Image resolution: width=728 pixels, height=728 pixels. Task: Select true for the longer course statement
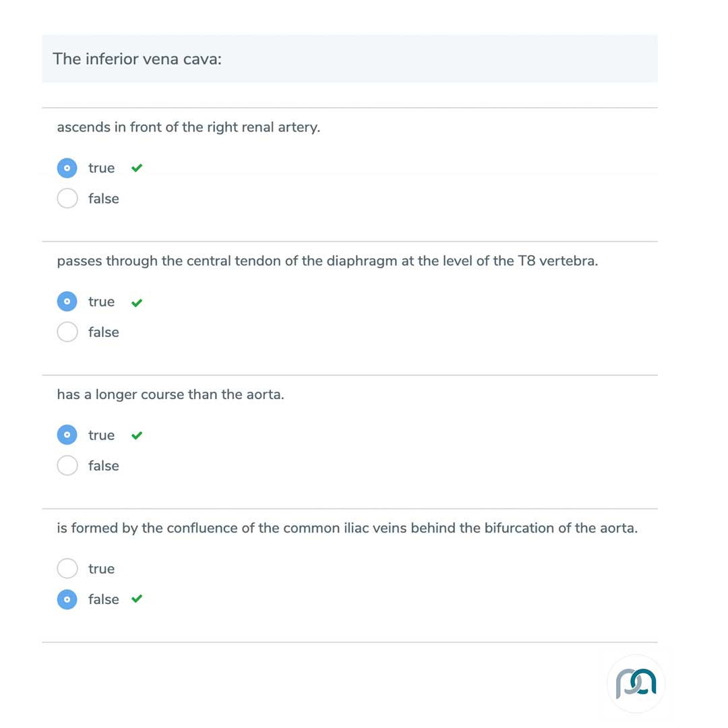(67, 435)
